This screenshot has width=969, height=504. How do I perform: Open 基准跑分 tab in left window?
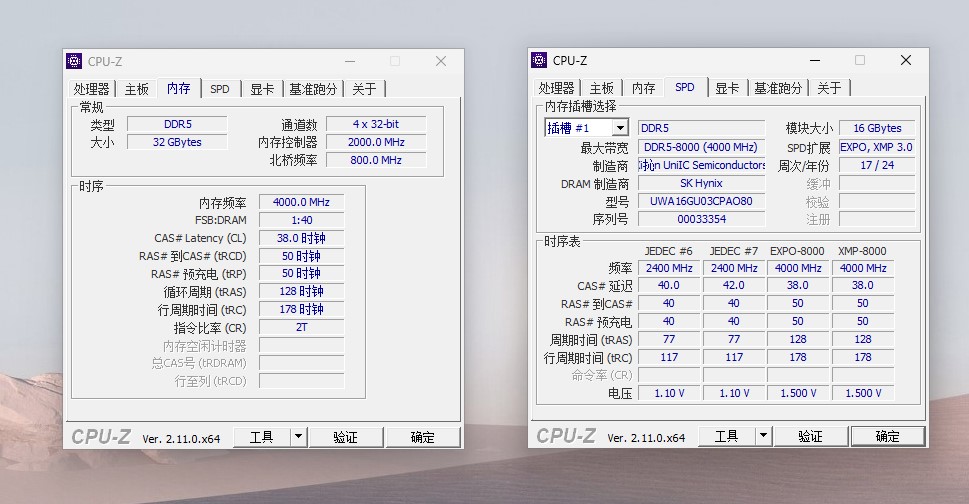pos(313,89)
